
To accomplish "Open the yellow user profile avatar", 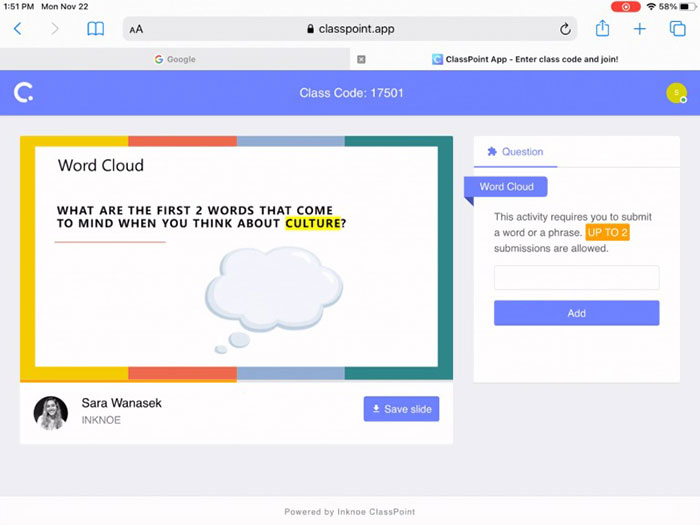I will coord(676,93).
